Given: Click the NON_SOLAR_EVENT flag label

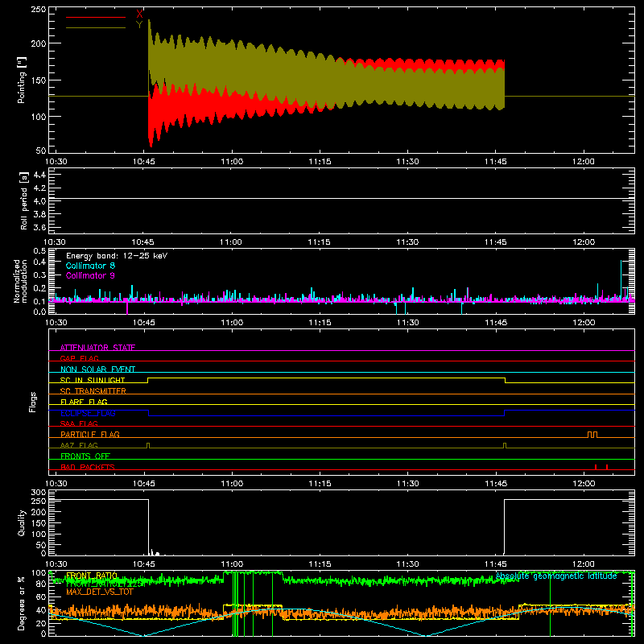Looking at the screenshot, I should [x=97, y=369].
